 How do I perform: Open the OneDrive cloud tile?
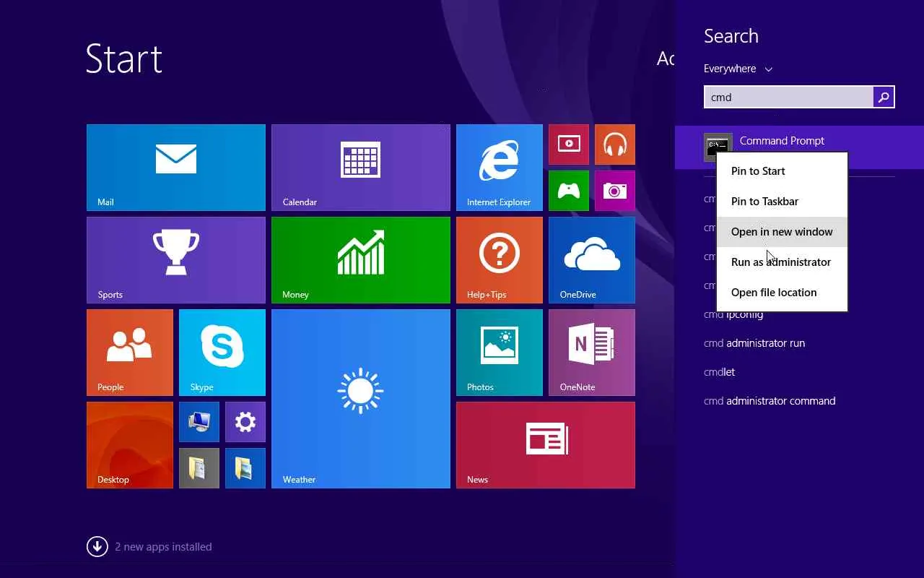592,260
